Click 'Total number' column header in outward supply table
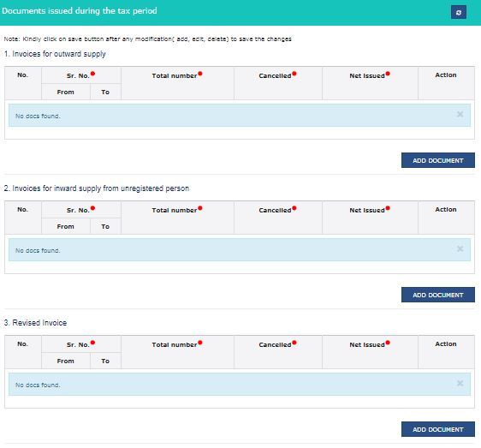 [175, 76]
